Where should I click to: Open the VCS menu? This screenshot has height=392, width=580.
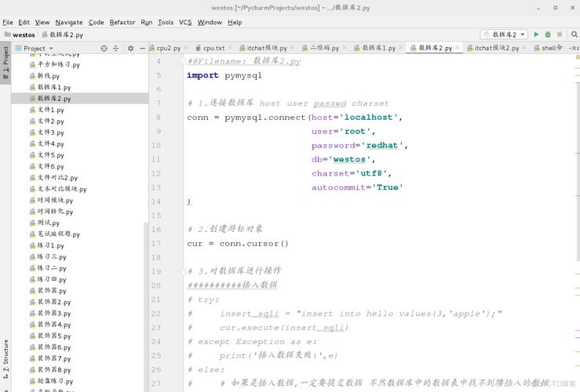click(x=185, y=22)
